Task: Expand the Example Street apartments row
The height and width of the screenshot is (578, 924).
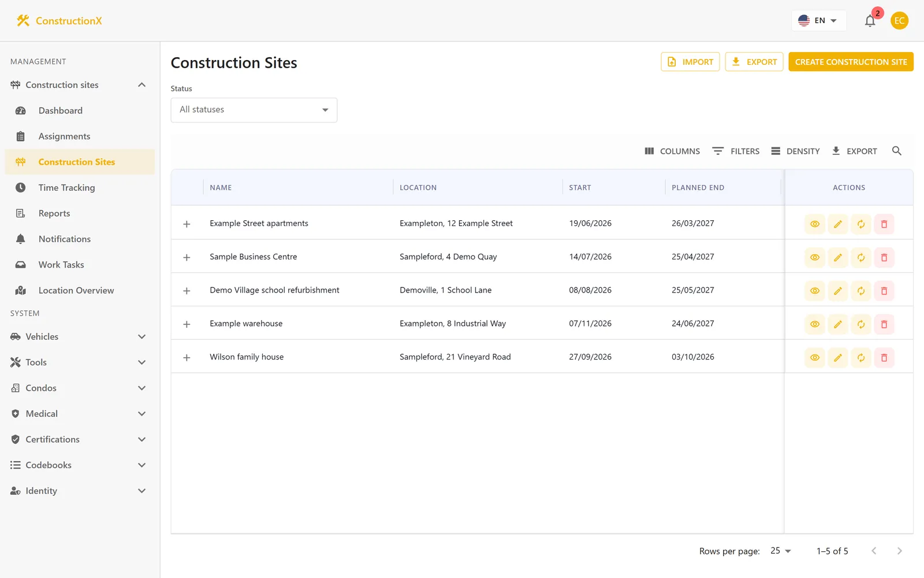Action: 187,224
